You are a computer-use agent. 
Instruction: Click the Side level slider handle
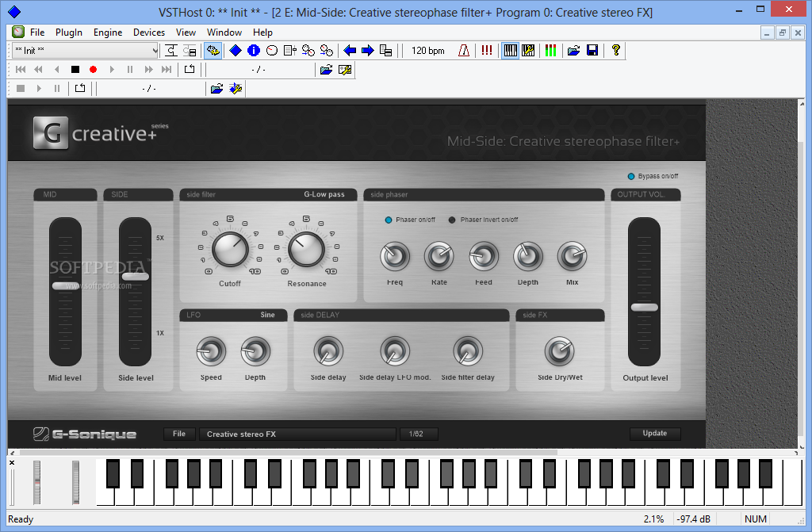pos(135,277)
